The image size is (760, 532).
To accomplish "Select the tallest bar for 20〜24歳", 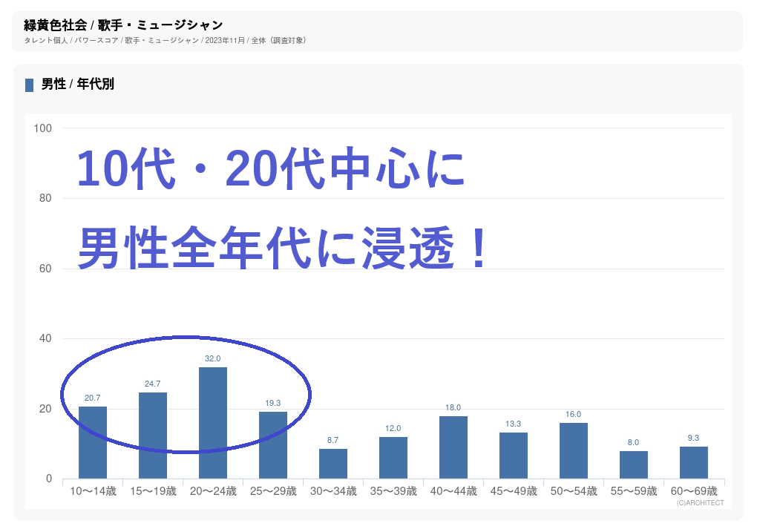I will (x=213, y=423).
